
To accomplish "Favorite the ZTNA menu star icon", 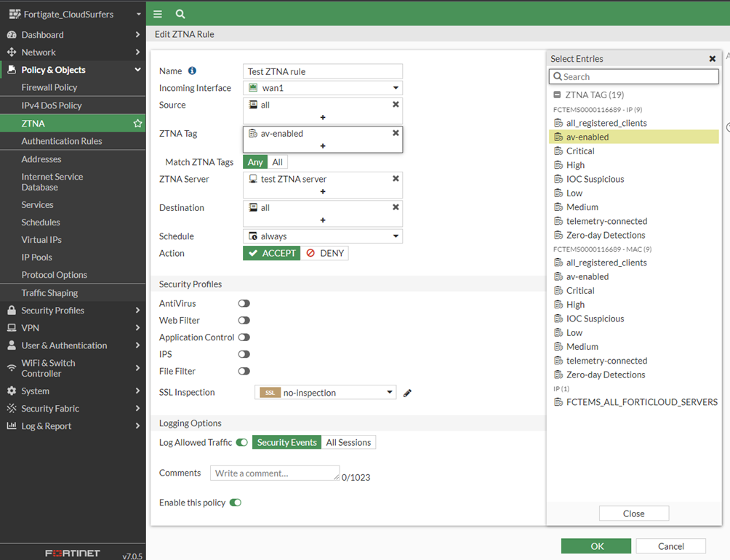I will (137, 124).
